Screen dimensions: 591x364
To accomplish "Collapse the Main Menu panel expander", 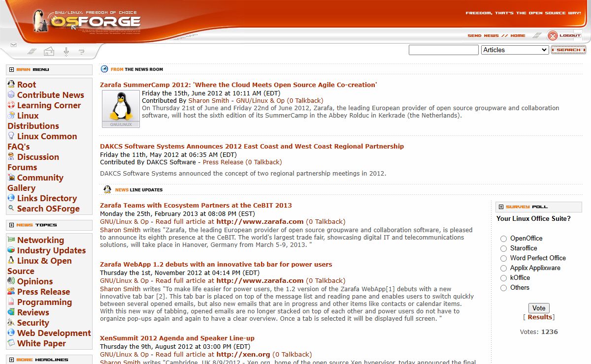I will click(x=12, y=70).
